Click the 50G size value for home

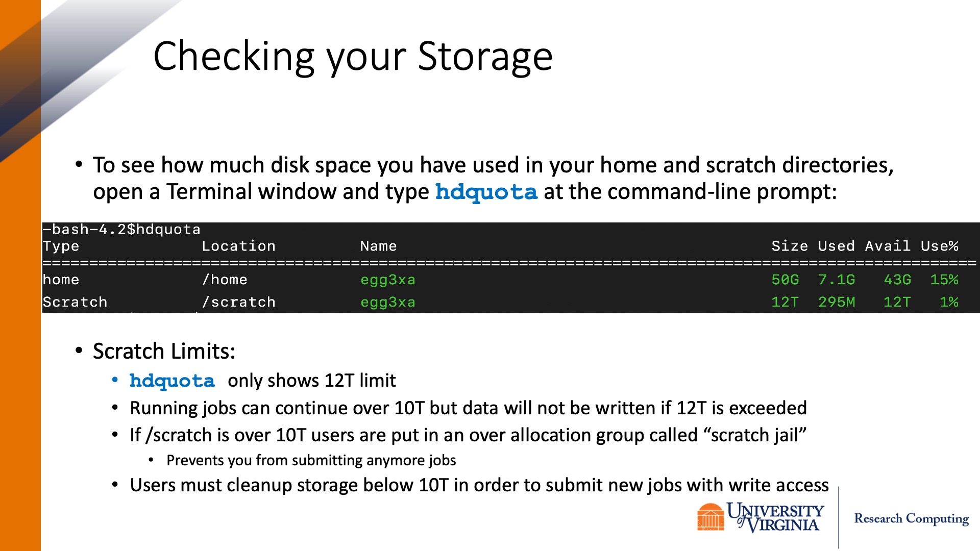[x=785, y=280]
